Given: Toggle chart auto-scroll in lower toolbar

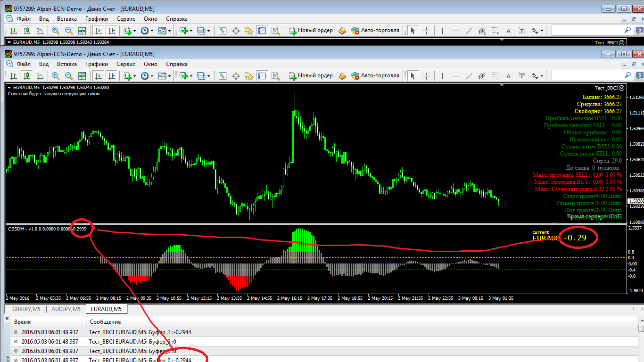Looking at the screenshot, I should point(99,75).
